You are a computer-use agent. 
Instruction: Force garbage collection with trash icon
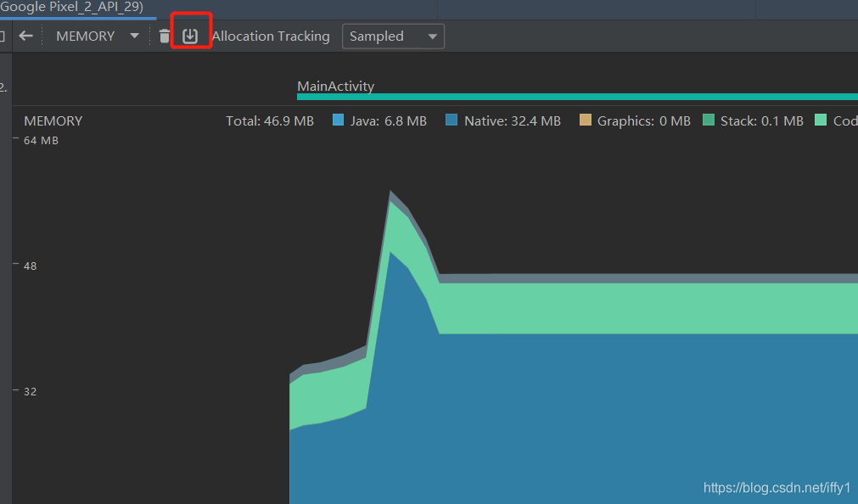[164, 36]
